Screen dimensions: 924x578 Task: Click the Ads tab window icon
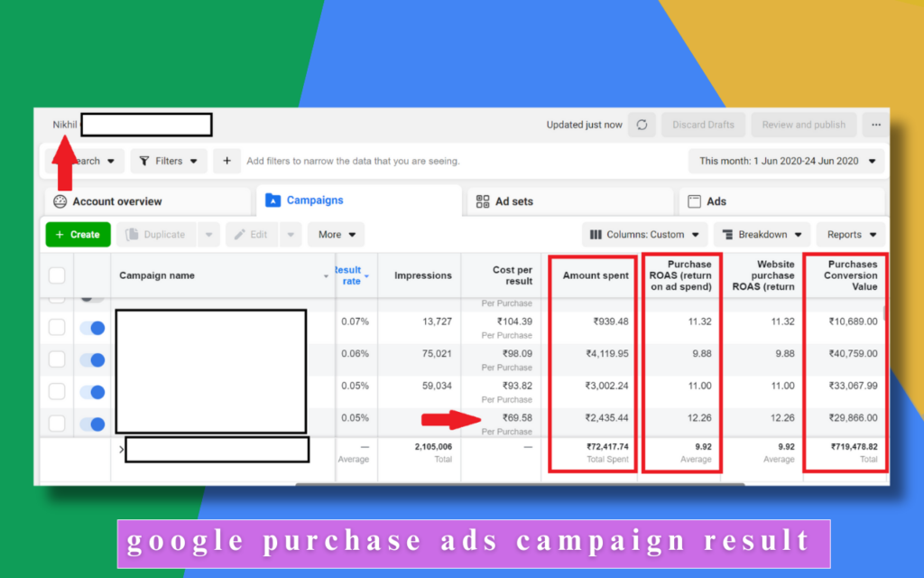tap(695, 201)
